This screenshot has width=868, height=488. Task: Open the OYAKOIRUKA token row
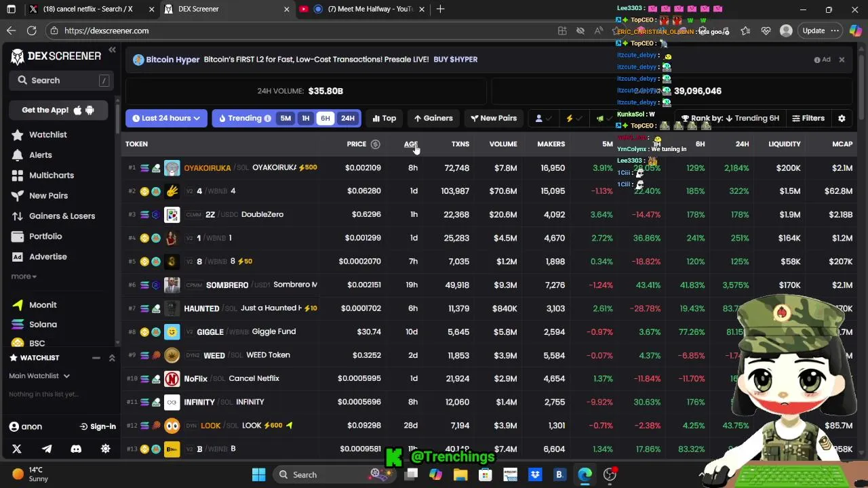488,167
